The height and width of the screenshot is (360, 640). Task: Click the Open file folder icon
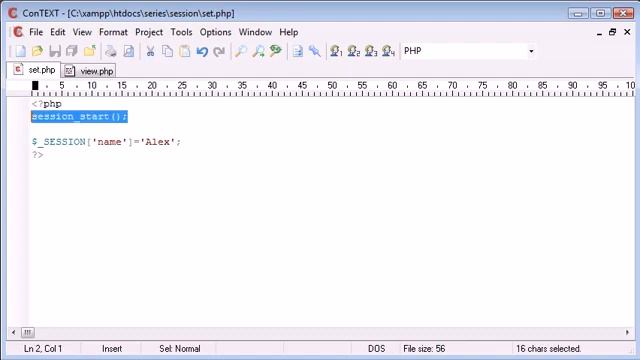pos(38,51)
